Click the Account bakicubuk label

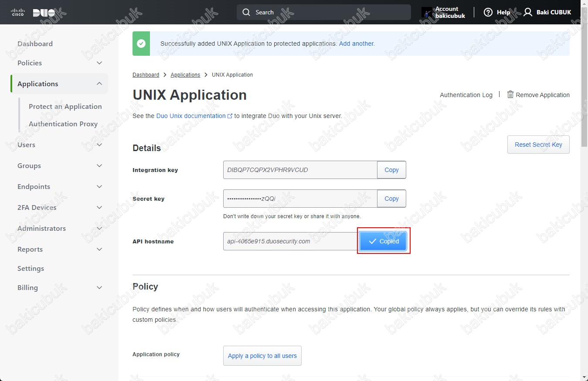tap(450, 12)
